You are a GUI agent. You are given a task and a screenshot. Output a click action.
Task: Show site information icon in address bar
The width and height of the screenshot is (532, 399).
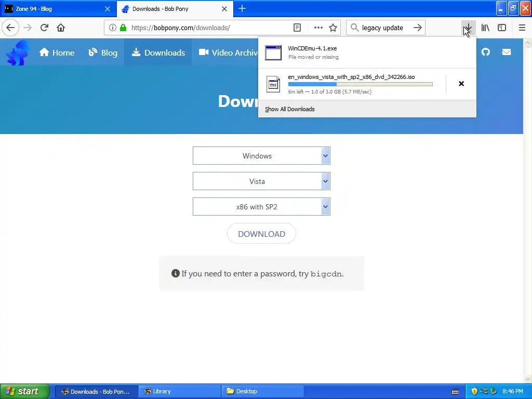113,28
